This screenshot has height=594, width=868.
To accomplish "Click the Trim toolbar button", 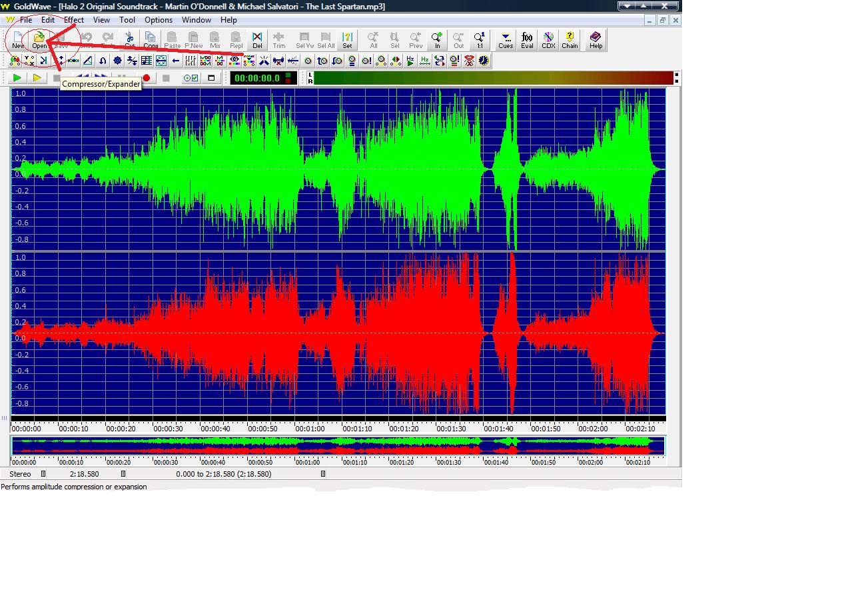I will tap(278, 39).
